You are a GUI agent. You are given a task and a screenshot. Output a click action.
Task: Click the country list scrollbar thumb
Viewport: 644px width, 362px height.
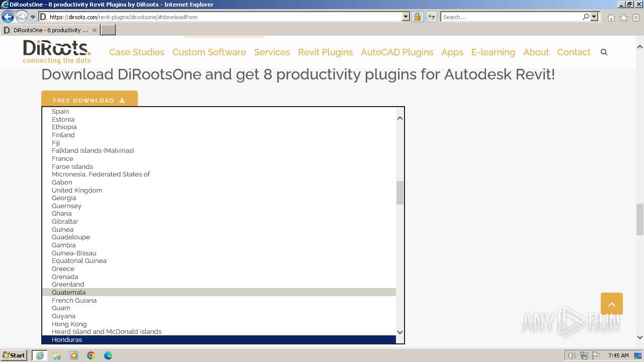pos(400,193)
